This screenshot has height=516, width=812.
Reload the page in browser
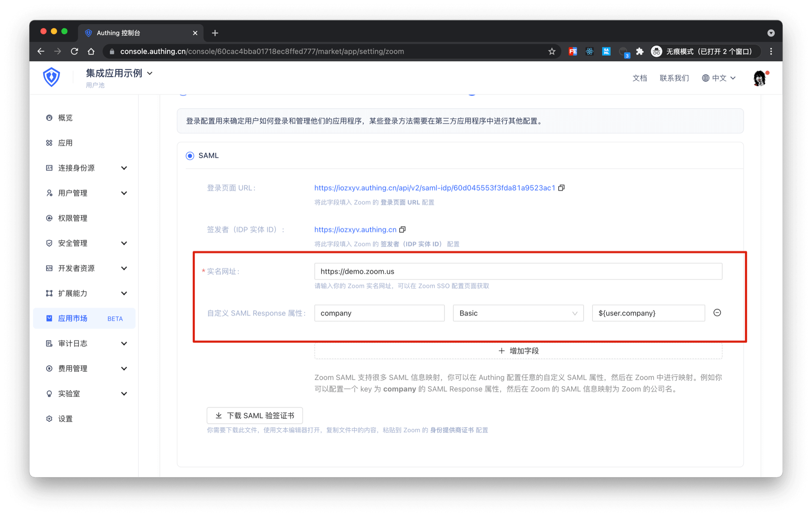[x=74, y=52]
